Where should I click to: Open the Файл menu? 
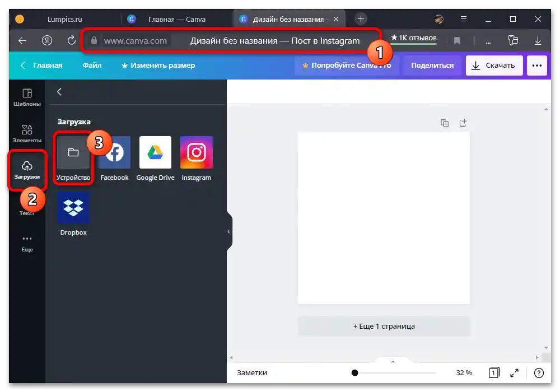click(92, 66)
